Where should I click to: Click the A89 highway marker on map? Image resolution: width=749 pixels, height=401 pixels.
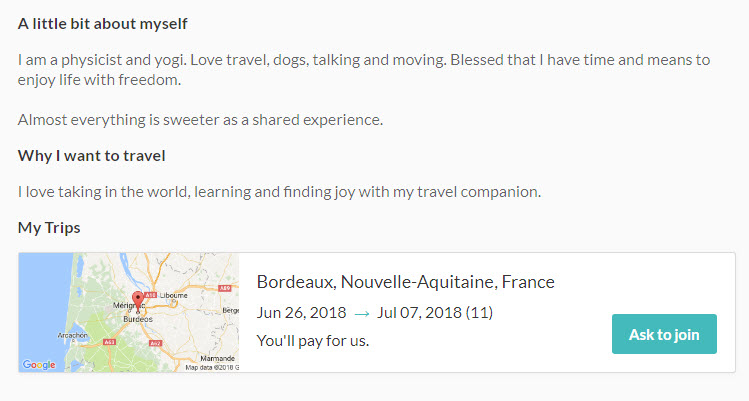pos(225,288)
